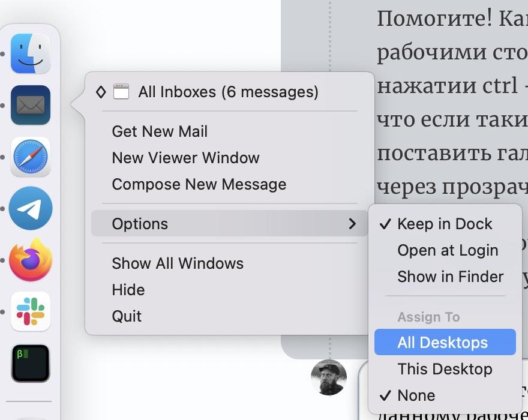Click the inbox icon beside All Inboxes

(x=122, y=92)
